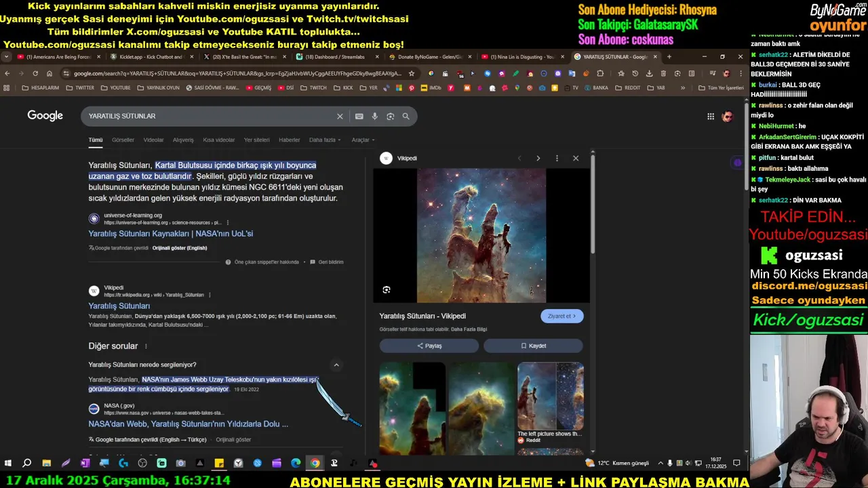
Task: Click the Chrome address bar URL
Action: pyautogui.click(x=237, y=73)
